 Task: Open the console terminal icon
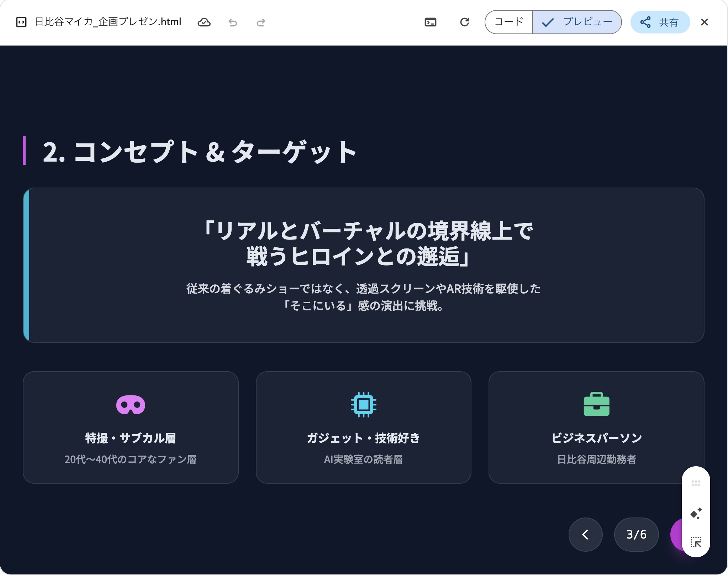tap(430, 22)
